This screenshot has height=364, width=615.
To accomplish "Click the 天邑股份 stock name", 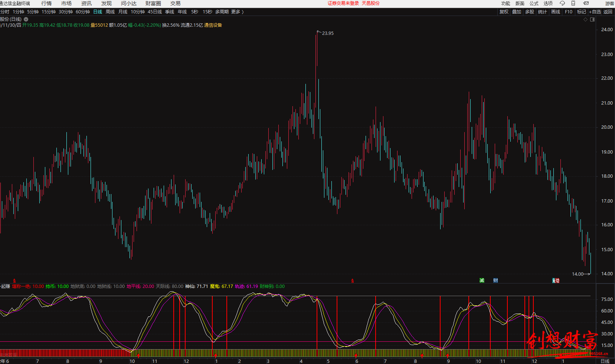I will [x=371, y=3].
